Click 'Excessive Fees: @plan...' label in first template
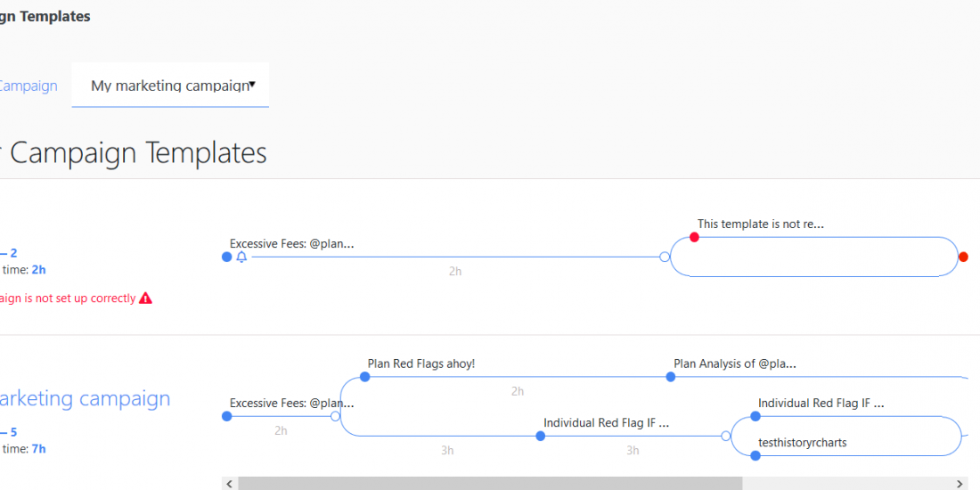Screen dimensions: 980x490 291,243
